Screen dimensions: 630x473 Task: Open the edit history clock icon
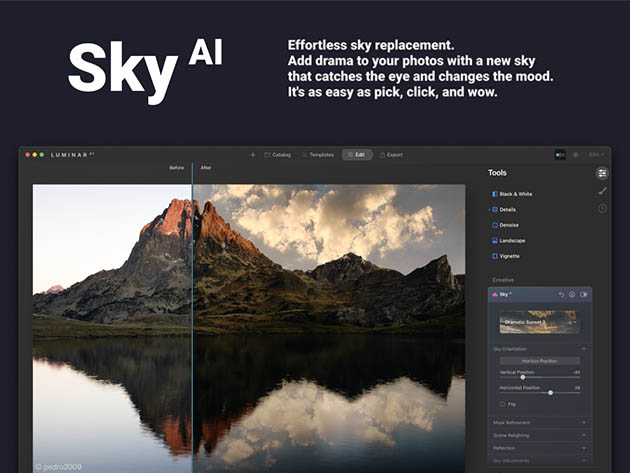602,208
